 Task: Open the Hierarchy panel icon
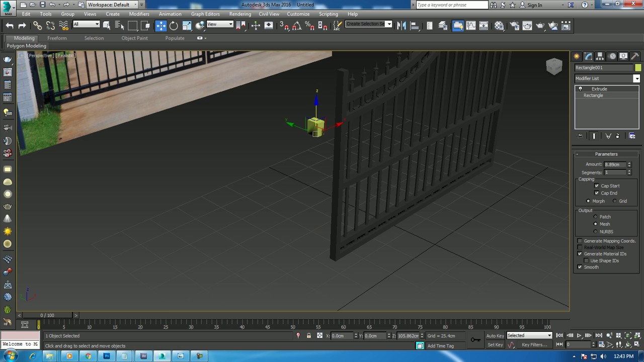[x=600, y=56]
